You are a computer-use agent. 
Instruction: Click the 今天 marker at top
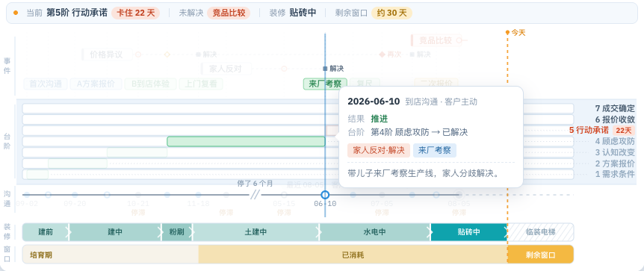[x=515, y=32]
